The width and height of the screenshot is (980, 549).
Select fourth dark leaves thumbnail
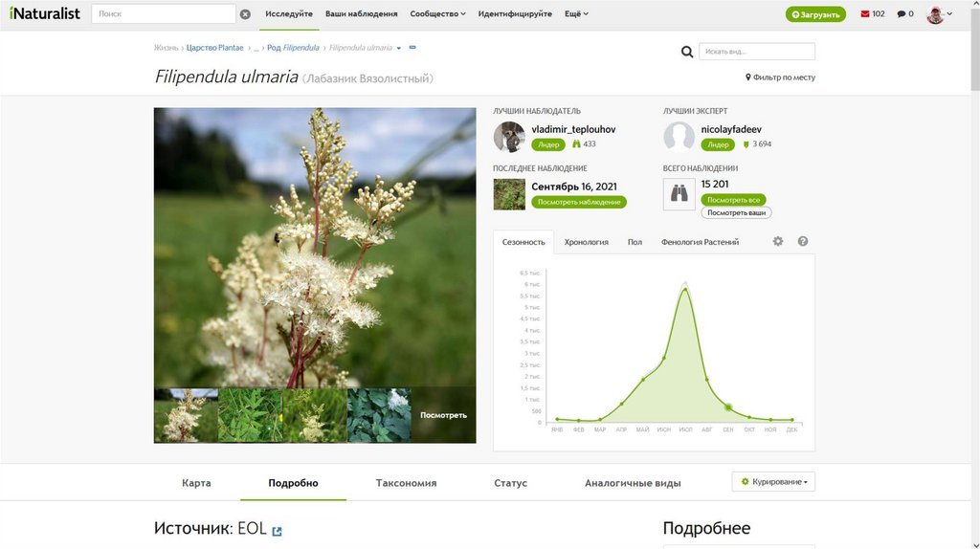tap(379, 415)
